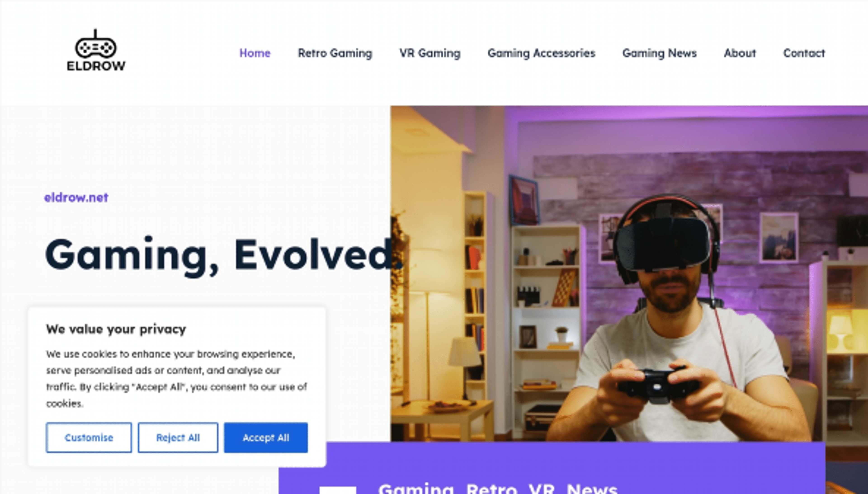Viewport: 868px width, 494px height.
Task: Click the ELDROW logo wordmark
Action: (x=96, y=66)
